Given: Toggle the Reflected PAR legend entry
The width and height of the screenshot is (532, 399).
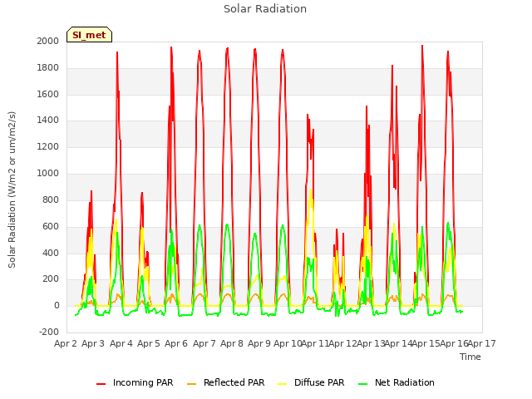Looking at the screenshot, I should [x=225, y=382].
